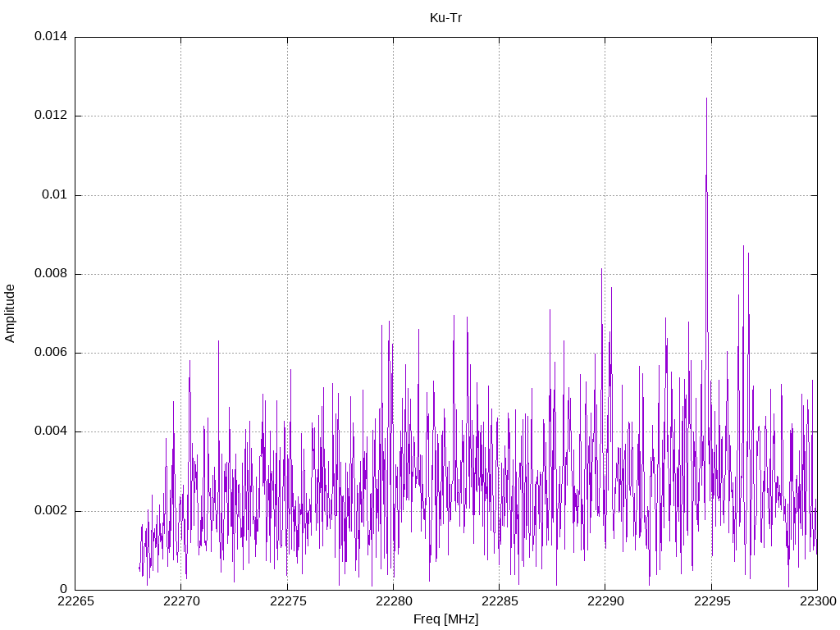Click the plot title Ku-Tr

click(x=445, y=17)
